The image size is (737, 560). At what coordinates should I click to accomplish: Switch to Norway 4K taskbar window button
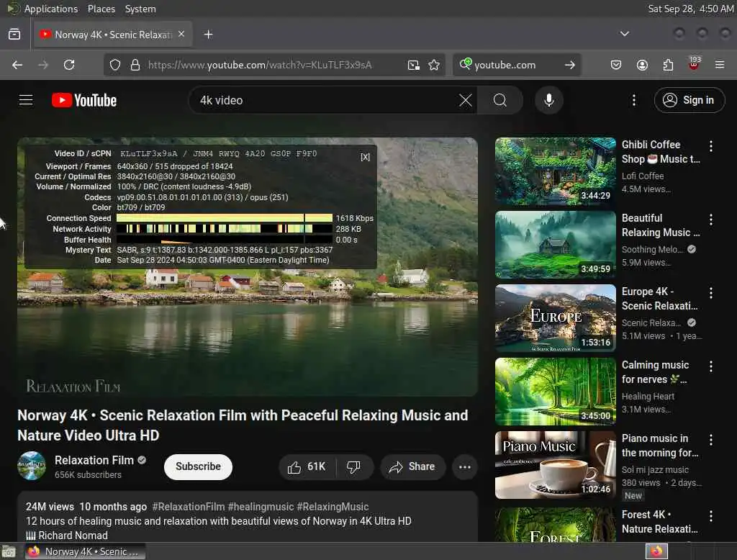tap(85, 551)
